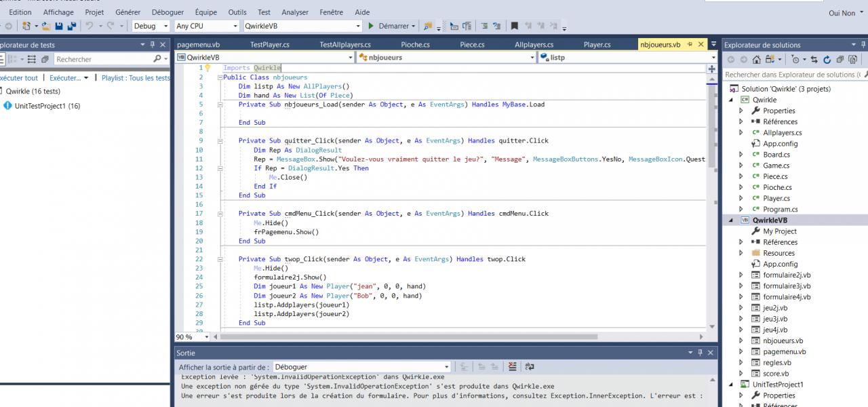Clear all output in the Sortie panel

(512, 367)
